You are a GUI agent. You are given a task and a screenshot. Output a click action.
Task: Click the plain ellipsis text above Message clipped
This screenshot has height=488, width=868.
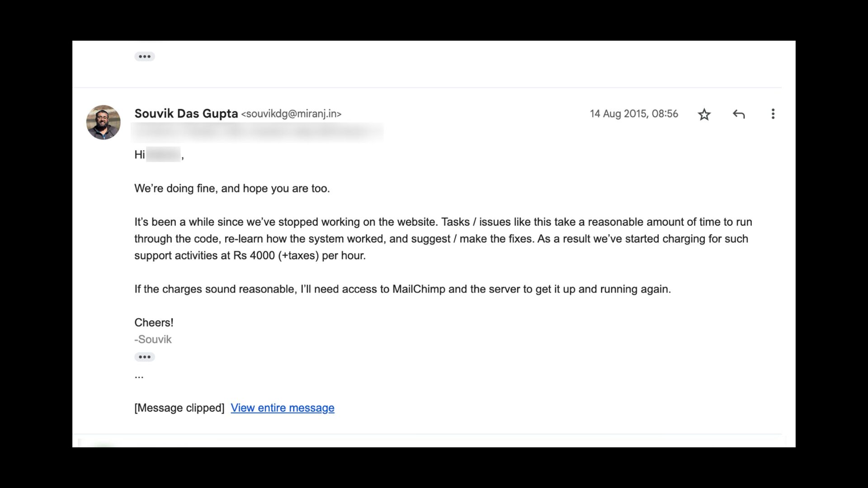pyautogui.click(x=139, y=375)
